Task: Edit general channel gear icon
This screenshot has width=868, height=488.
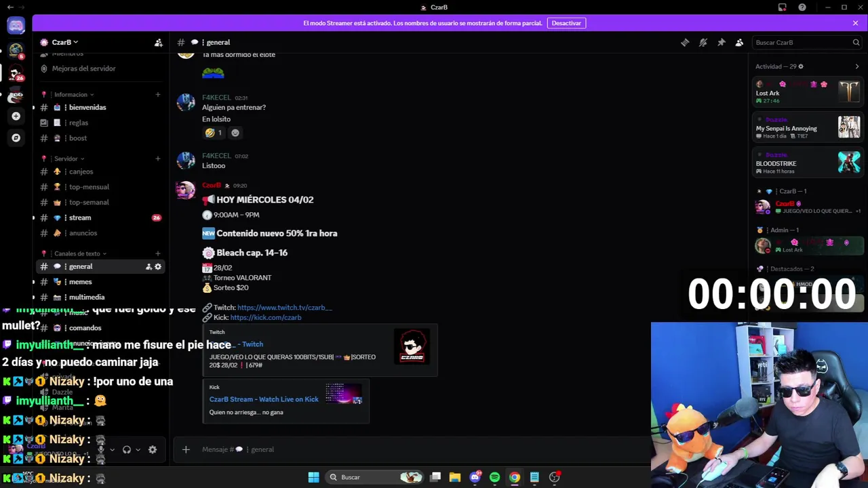Action: coord(158,266)
